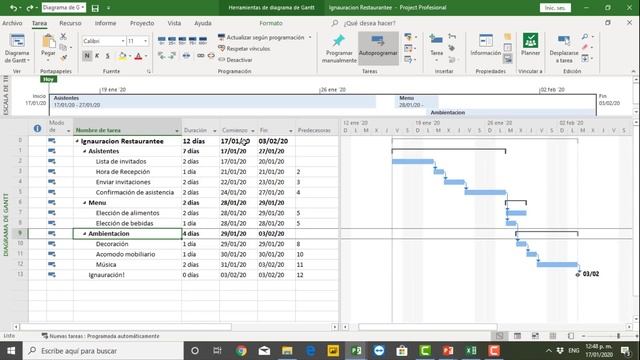
Task: Enable Autoprogramar scheduling mode
Action: coord(378,48)
